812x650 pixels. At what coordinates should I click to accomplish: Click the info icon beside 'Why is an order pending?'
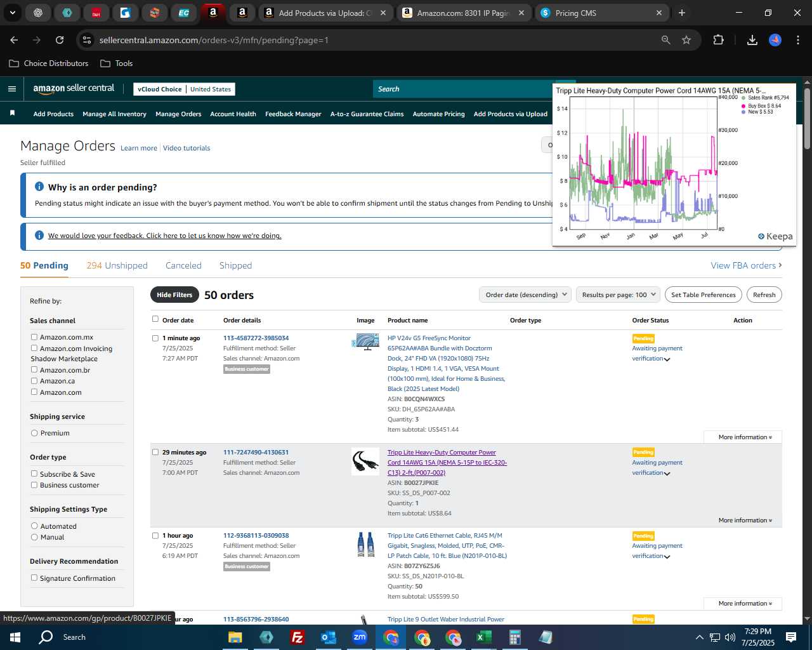(x=39, y=187)
